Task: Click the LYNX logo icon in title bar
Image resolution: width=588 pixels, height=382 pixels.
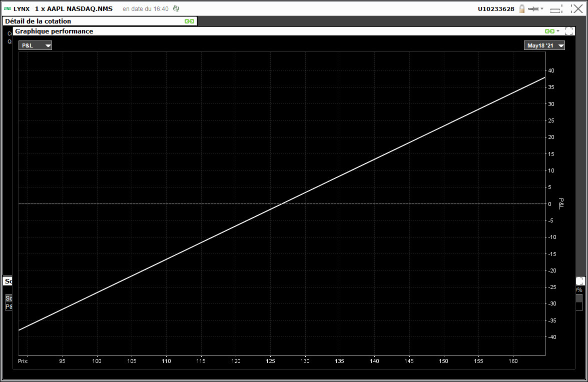Action: tap(7, 8)
